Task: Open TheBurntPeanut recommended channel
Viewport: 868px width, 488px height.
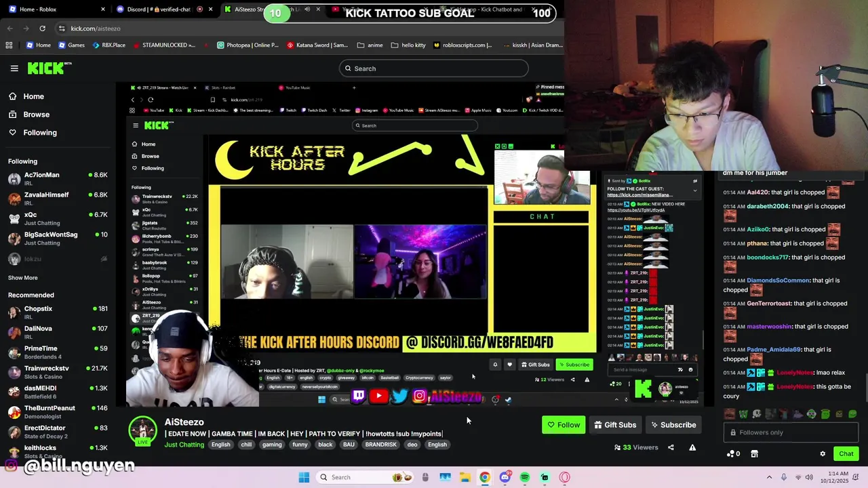Action: click(x=58, y=412)
